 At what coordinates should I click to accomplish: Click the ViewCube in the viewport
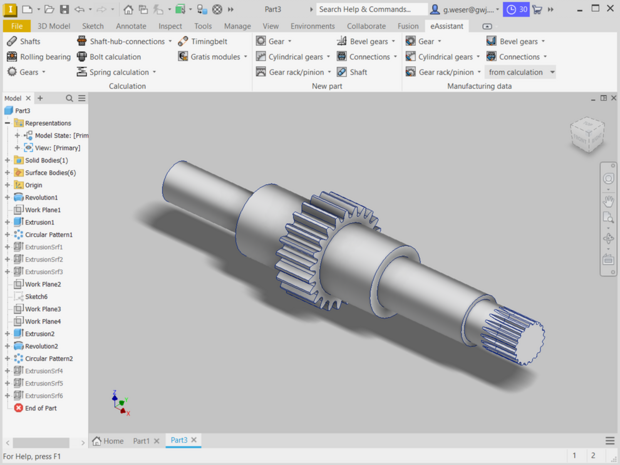tap(586, 136)
